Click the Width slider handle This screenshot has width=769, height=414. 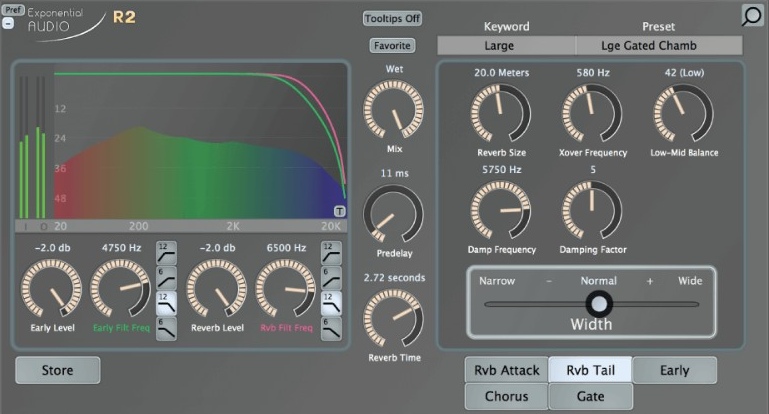[x=598, y=304]
